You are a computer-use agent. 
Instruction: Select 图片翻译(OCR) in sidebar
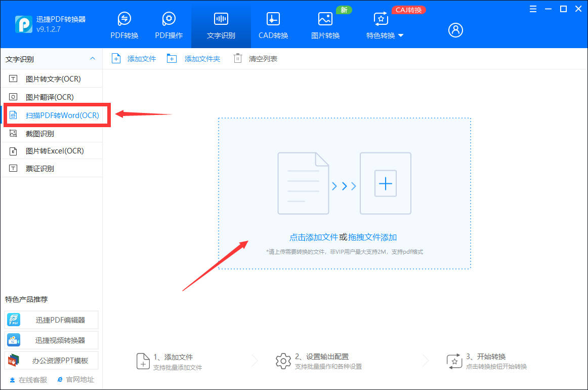(50, 97)
